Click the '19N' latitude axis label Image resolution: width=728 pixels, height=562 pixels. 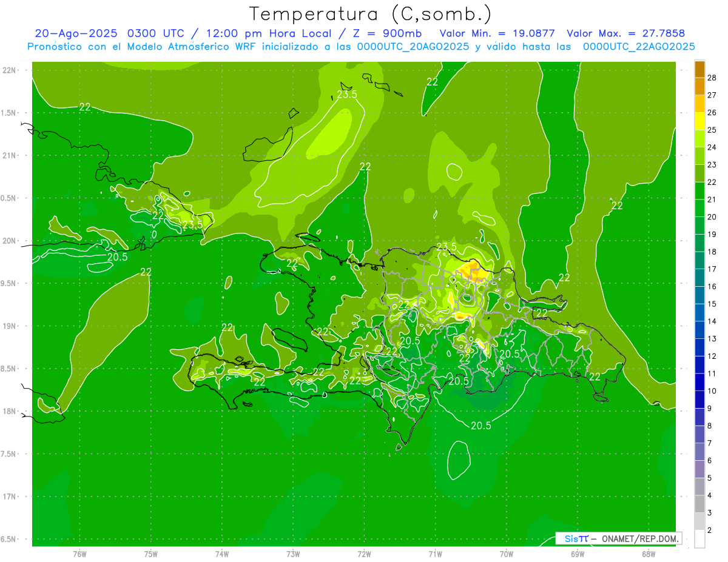point(9,326)
